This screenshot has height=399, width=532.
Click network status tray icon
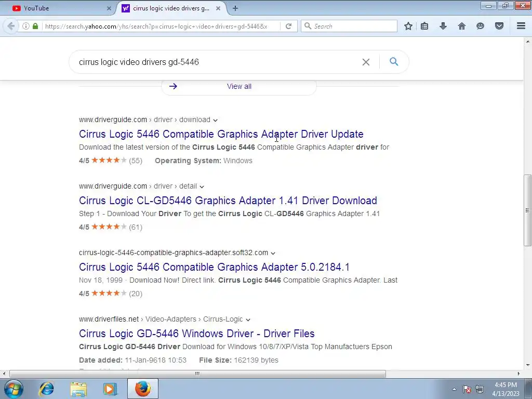[480, 389]
